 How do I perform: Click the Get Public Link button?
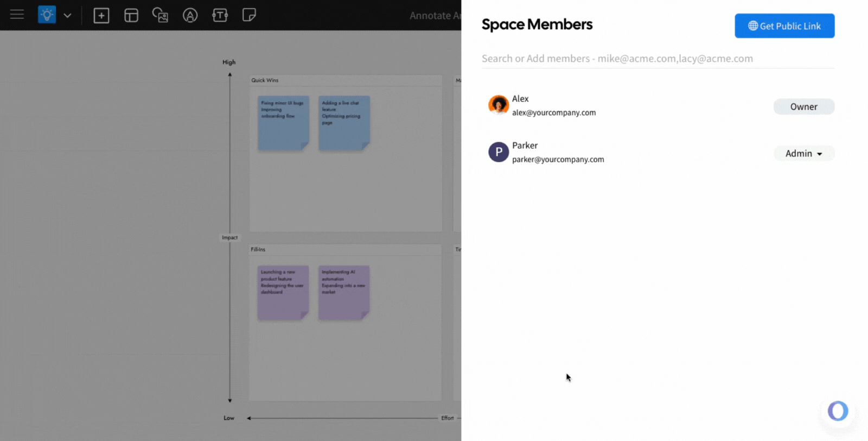[784, 26]
